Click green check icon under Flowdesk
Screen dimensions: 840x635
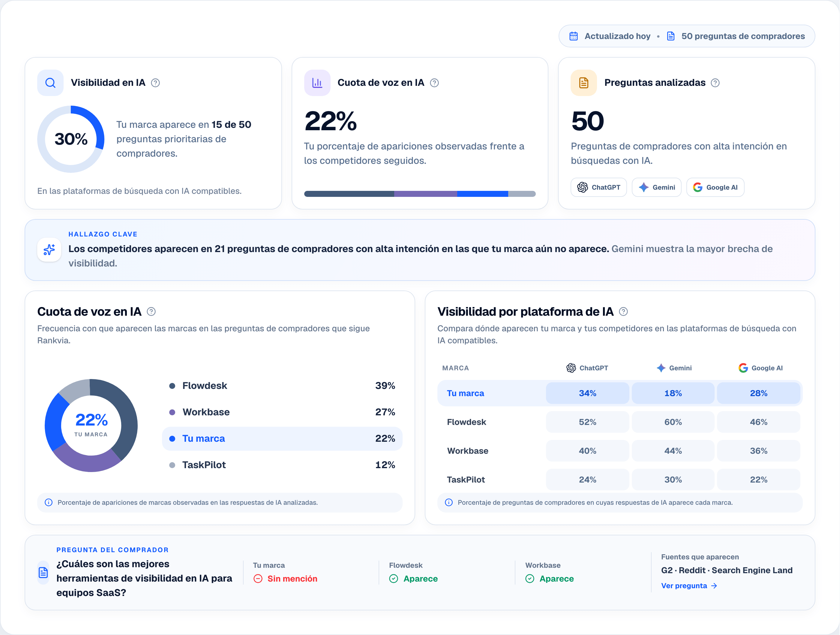393,578
